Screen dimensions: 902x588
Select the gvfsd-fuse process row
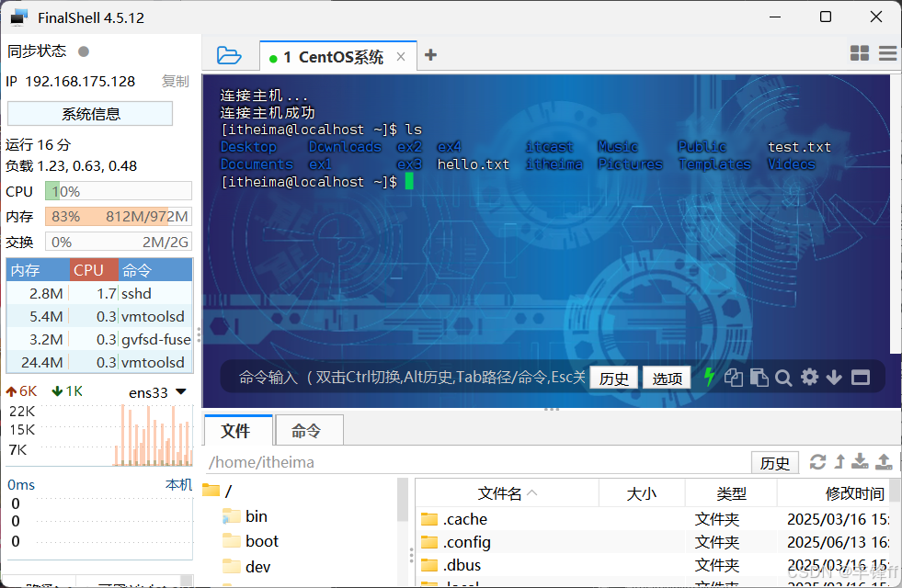pos(99,339)
